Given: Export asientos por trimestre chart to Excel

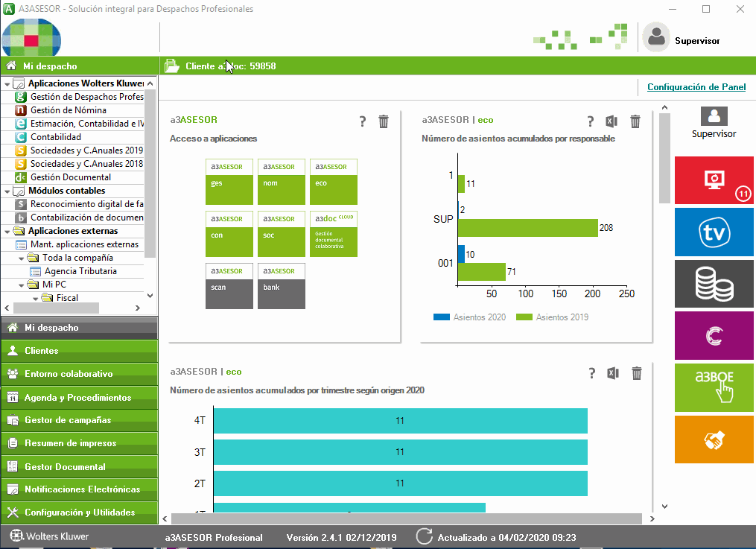Looking at the screenshot, I should coord(613,373).
